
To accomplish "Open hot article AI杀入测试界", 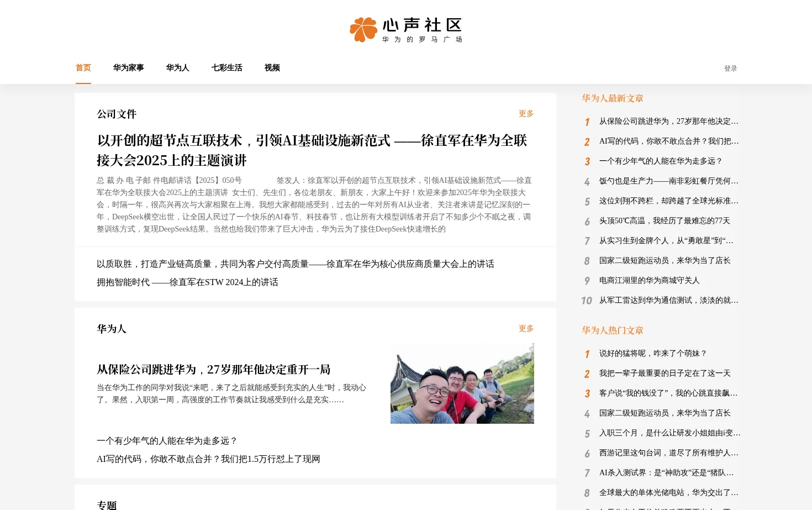I will 667,473.
